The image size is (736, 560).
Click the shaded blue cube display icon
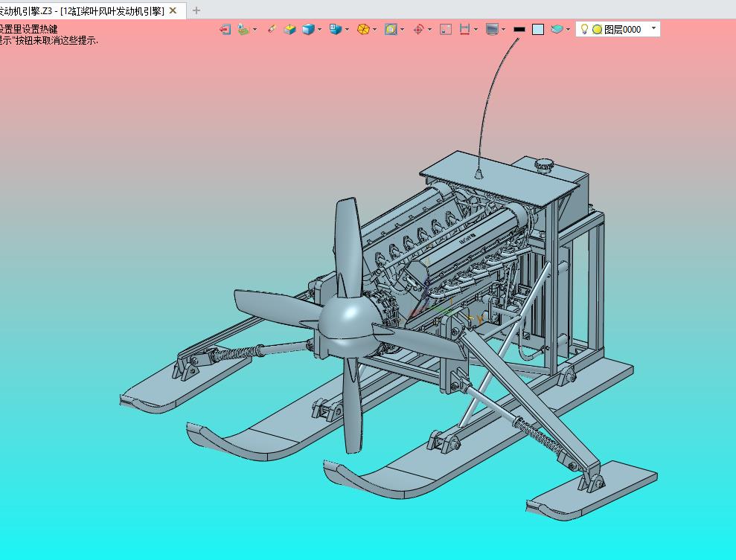[308, 30]
